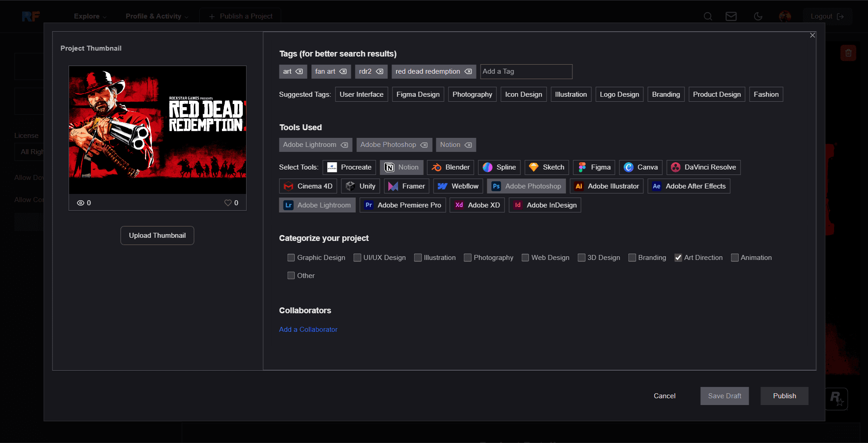Select DaVinci Resolve tool
This screenshot has height=443, width=868.
703,167
